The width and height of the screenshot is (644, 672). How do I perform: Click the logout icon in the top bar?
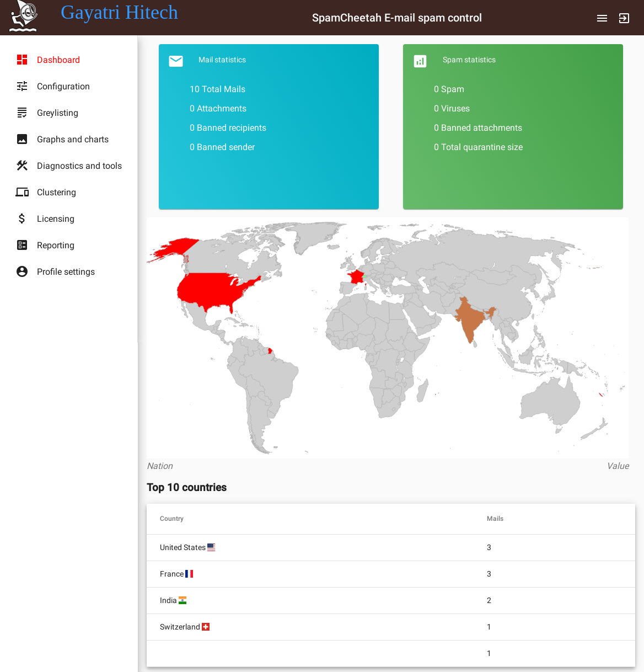click(x=624, y=18)
